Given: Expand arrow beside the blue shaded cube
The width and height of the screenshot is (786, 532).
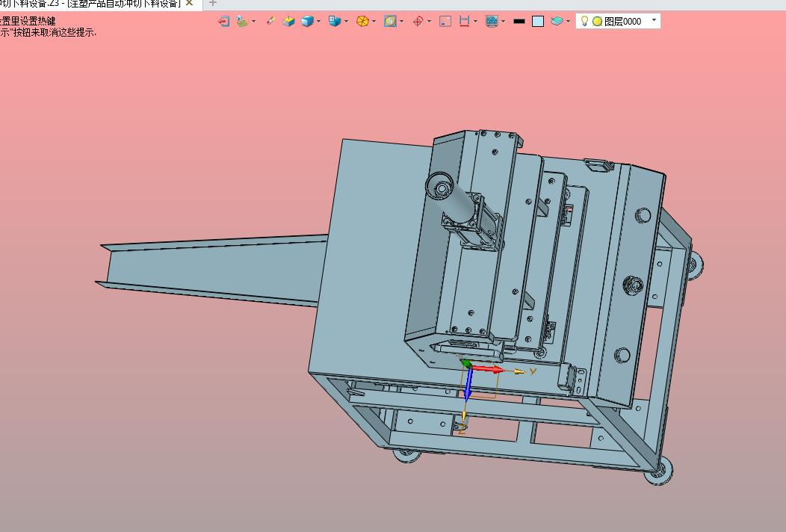Looking at the screenshot, I should pyautogui.click(x=318, y=21).
